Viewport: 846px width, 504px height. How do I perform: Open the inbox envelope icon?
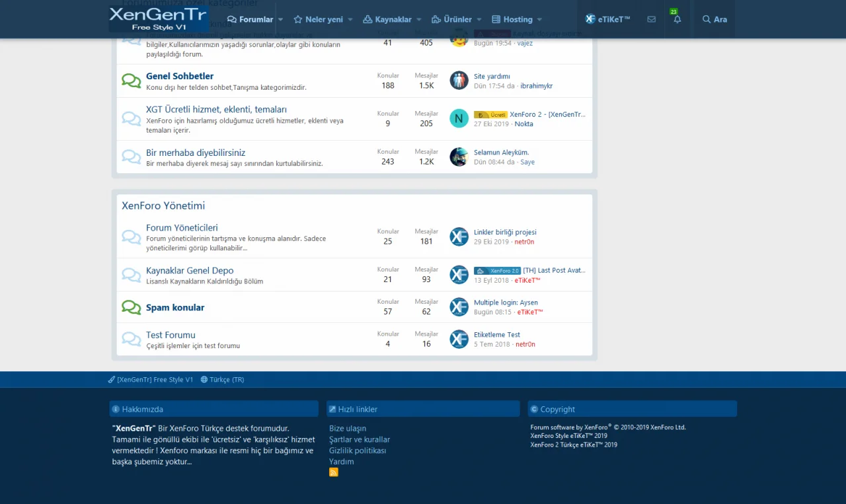652,19
